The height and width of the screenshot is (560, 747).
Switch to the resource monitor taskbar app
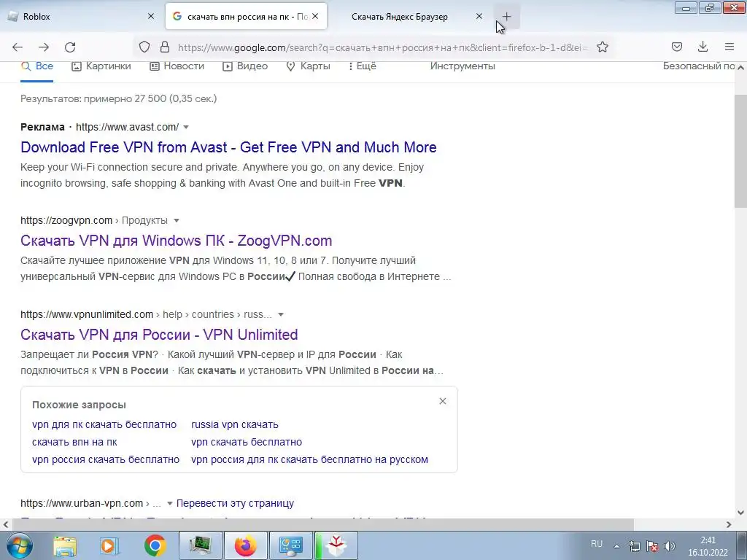[200, 545]
